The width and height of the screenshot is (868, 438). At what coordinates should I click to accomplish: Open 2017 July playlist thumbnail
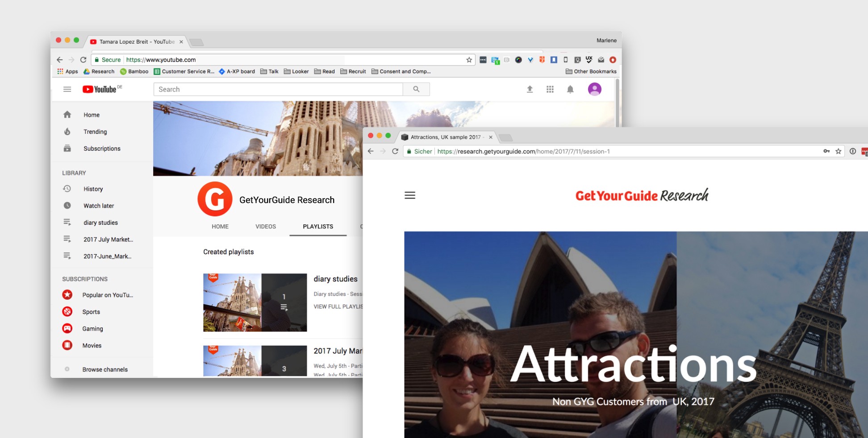pyautogui.click(x=255, y=361)
